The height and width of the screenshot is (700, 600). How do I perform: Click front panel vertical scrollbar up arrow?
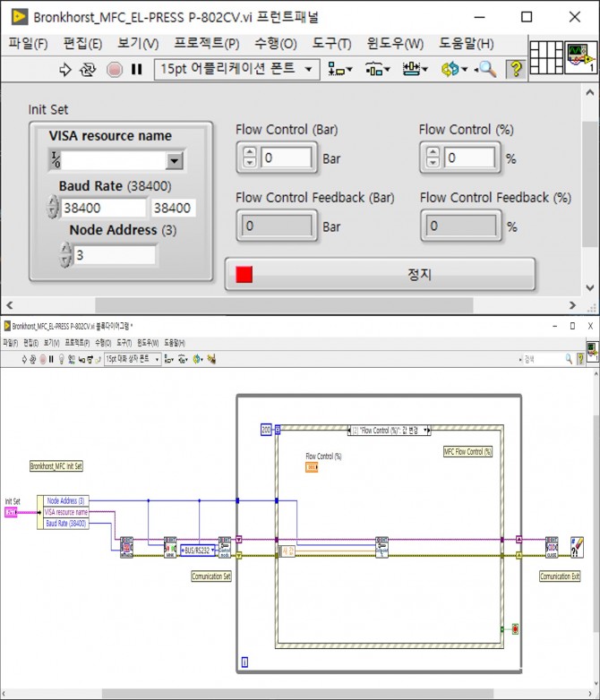click(x=590, y=92)
